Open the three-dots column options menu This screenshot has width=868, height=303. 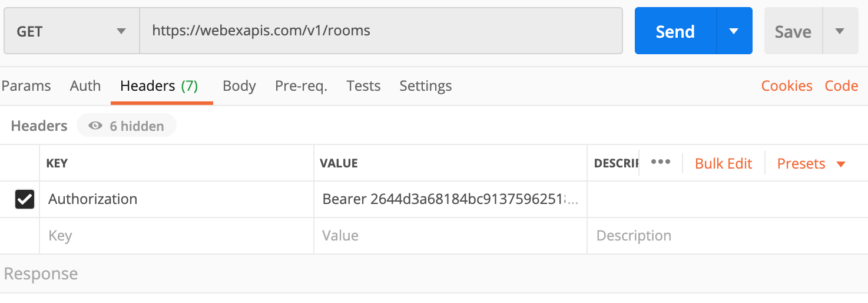(x=661, y=162)
